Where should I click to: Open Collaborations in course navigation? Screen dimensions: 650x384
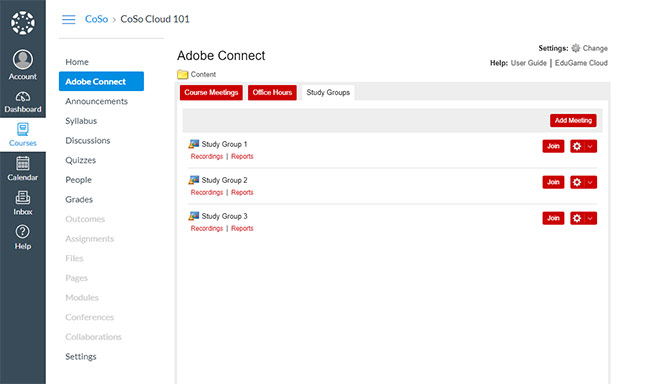[93, 337]
